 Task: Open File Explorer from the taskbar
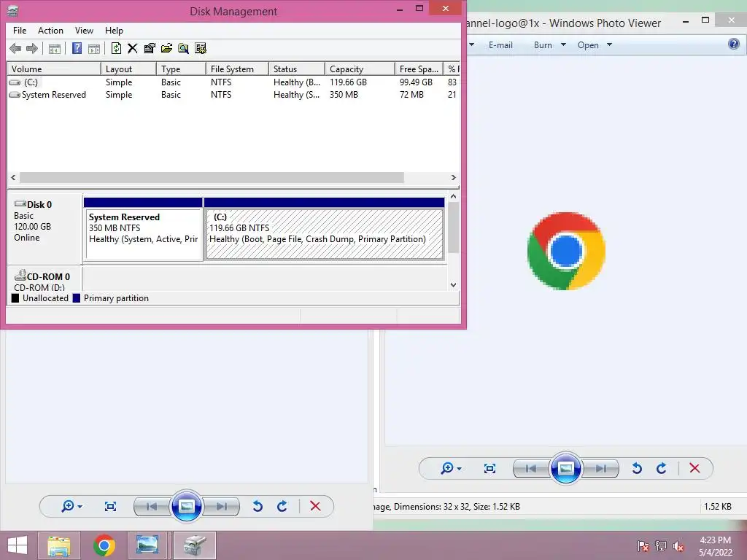tap(58, 545)
